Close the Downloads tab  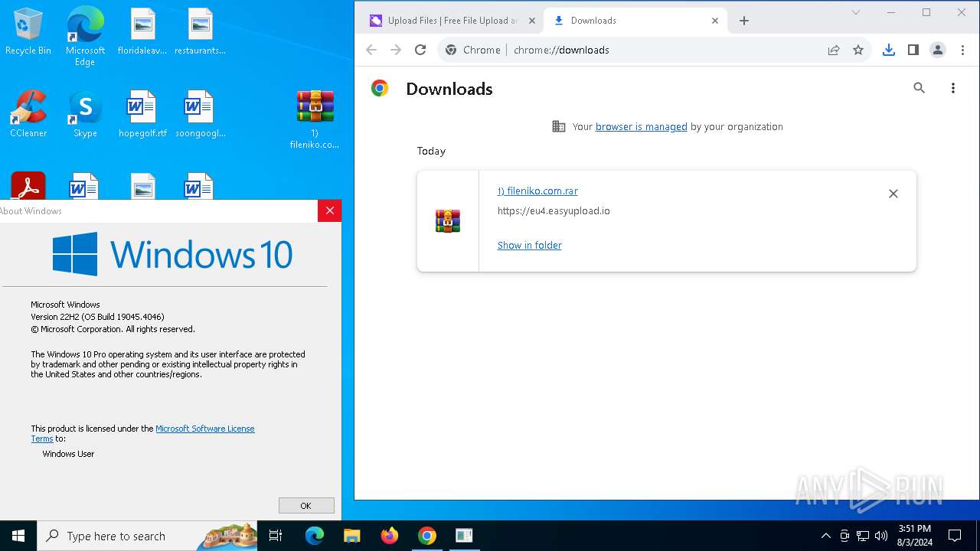(715, 21)
